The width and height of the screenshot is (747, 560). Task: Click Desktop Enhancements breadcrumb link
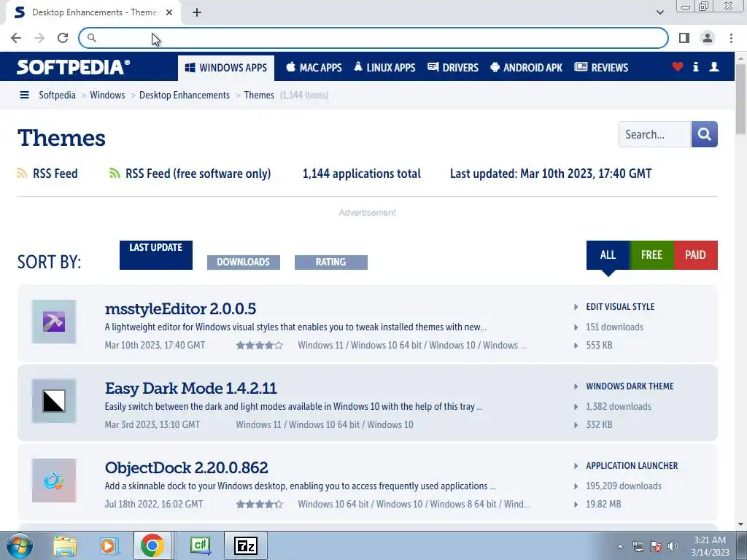click(x=185, y=96)
